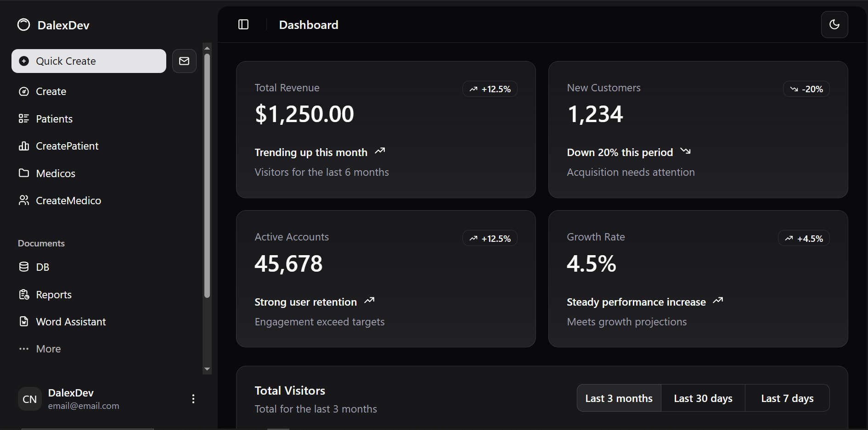Screen dimensions: 868x430
Task: Click the Documents section label
Action: pos(41,243)
